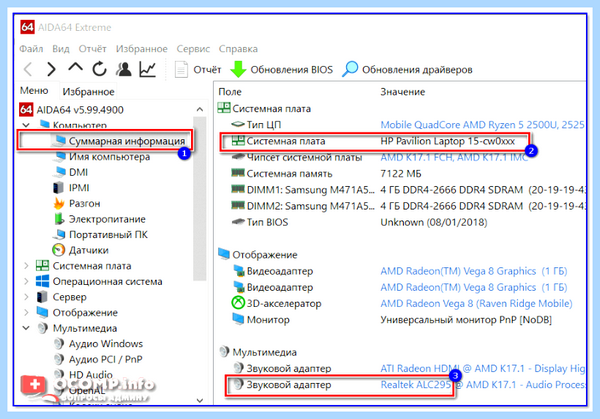Collapse the Мультимедиа tree node
Viewport: 600px width, 419px height.
26,328
